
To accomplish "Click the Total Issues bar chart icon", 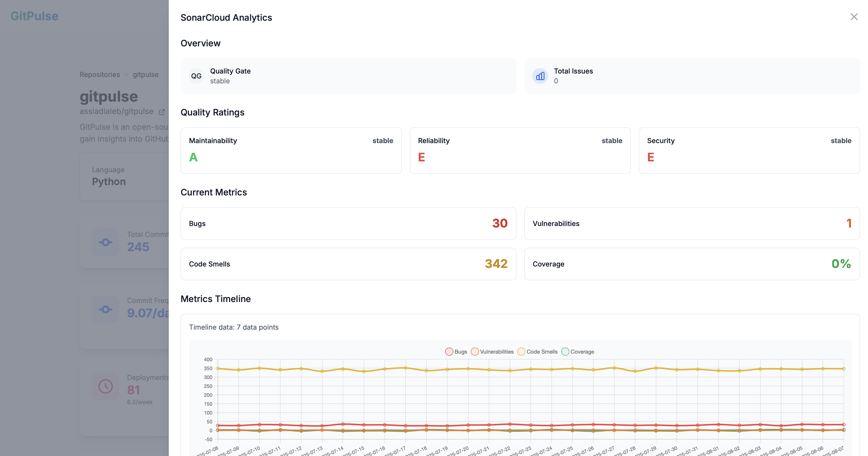I will tap(540, 76).
